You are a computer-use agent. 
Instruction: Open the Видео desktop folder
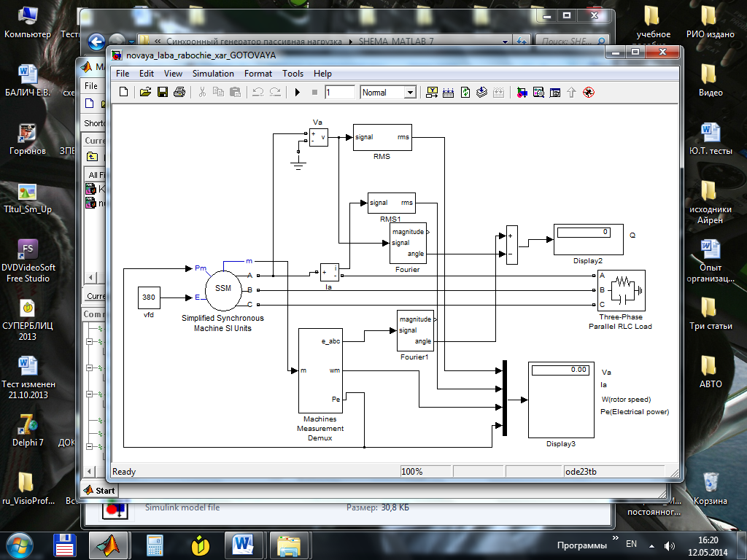[x=710, y=79]
